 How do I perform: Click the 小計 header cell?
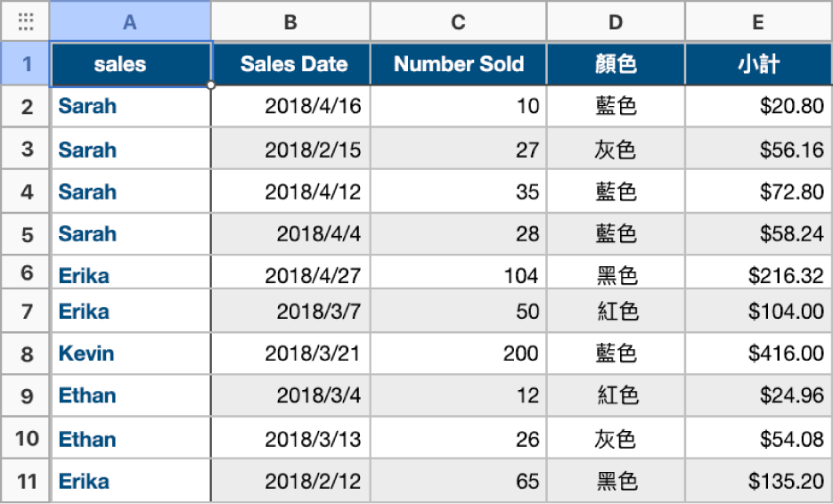point(757,64)
